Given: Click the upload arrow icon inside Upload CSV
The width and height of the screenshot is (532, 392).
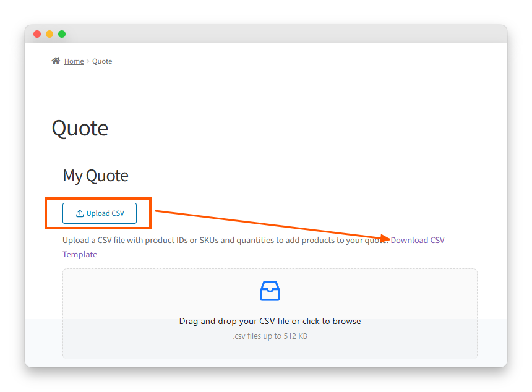Looking at the screenshot, I should tap(80, 213).
